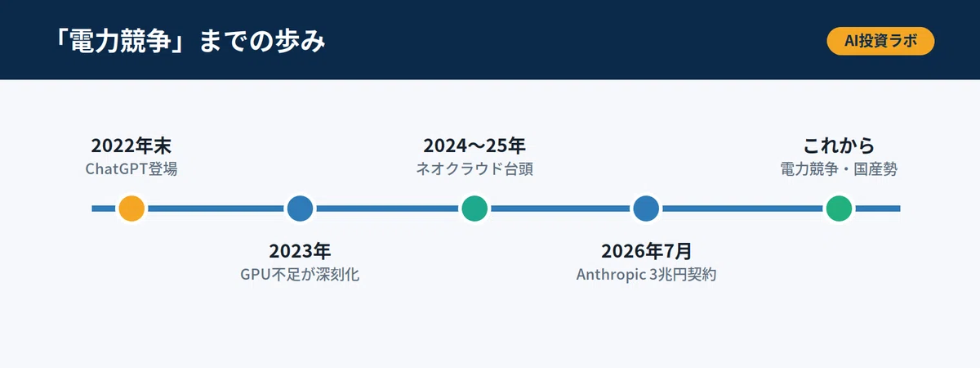Viewport: 980px width, 368px height.
Task: Click the ネオクラウド台頭 caption
Action: [x=474, y=169]
